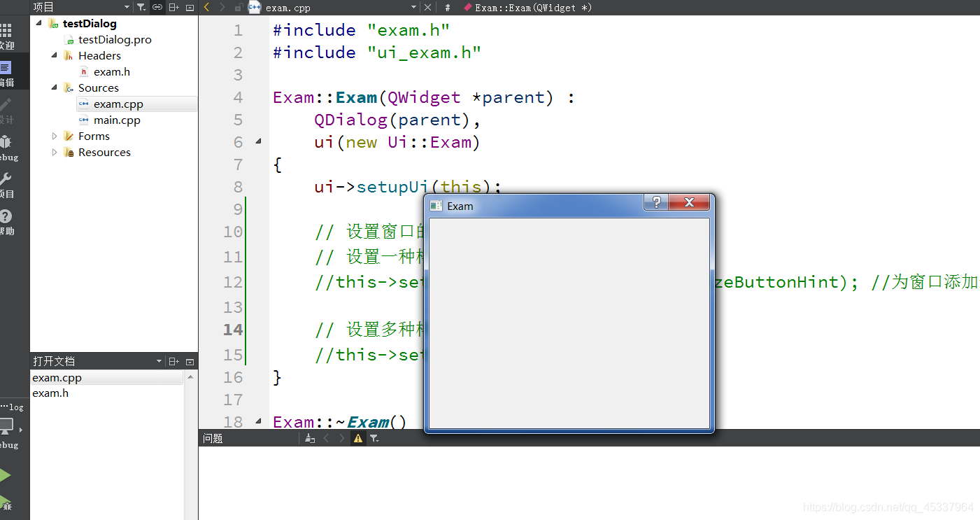The height and width of the screenshot is (520, 980).
Task: Click the Forms folder label
Action: (x=94, y=136)
